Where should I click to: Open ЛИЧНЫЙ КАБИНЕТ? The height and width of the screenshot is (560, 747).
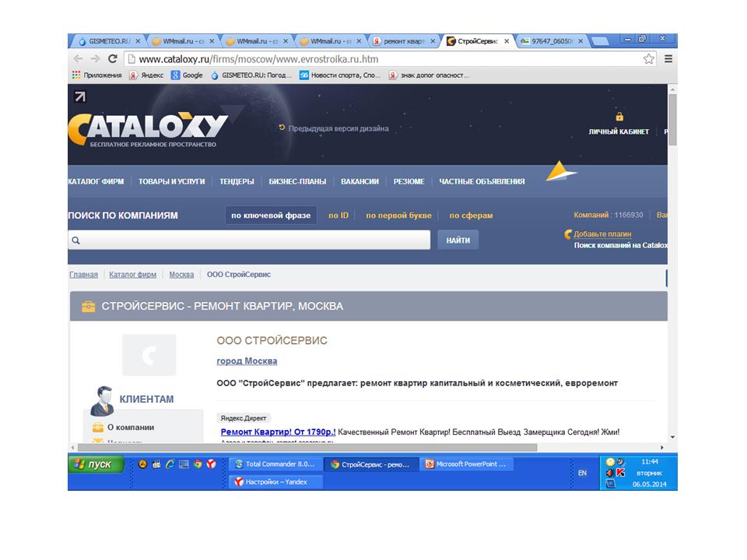(x=619, y=132)
